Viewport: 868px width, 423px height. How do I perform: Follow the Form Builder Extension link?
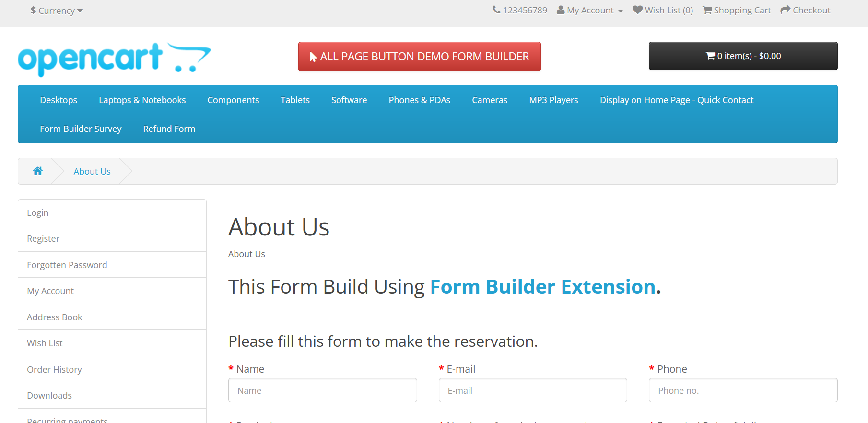coord(542,287)
